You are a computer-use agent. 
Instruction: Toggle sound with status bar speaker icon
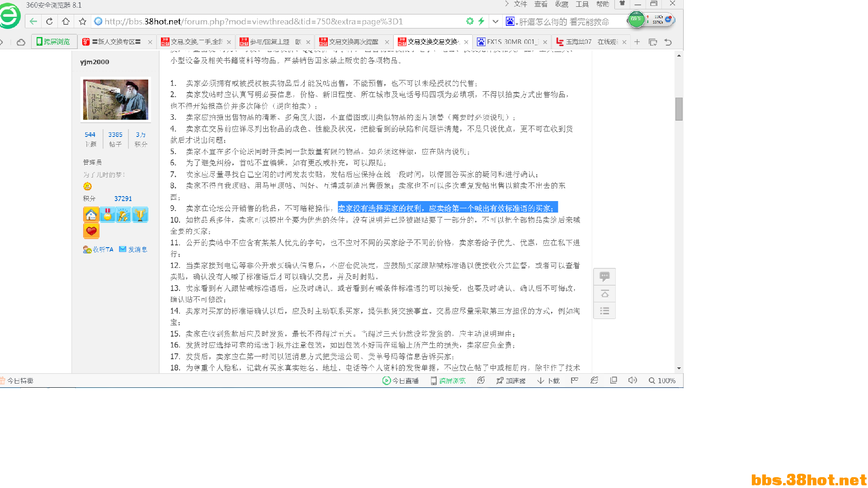[632, 381]
